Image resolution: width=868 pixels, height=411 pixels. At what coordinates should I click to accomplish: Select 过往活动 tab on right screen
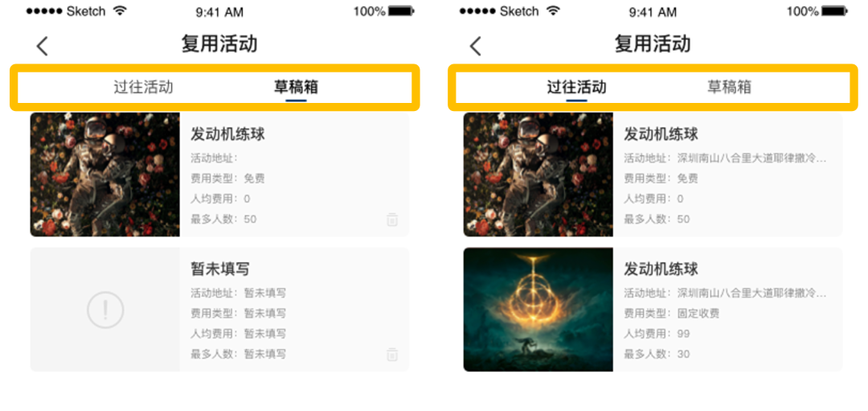click(577, 87)
